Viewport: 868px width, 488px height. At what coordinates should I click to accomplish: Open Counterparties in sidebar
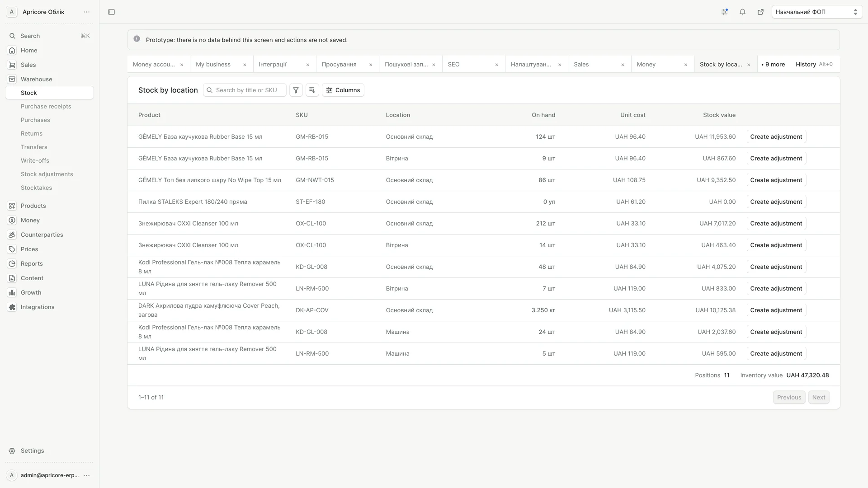[x=49, y=235]
